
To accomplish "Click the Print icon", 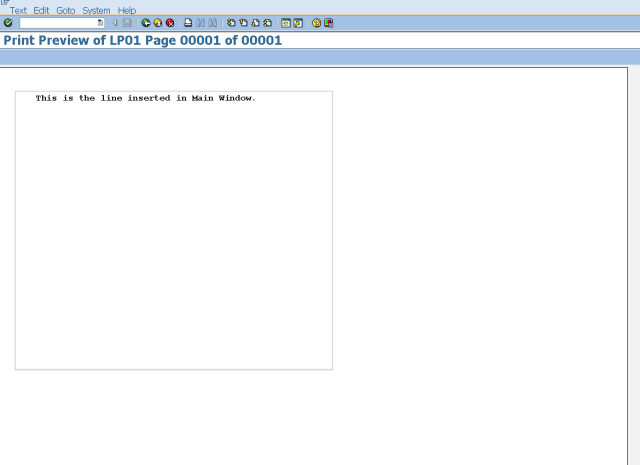I will (188, 23).
